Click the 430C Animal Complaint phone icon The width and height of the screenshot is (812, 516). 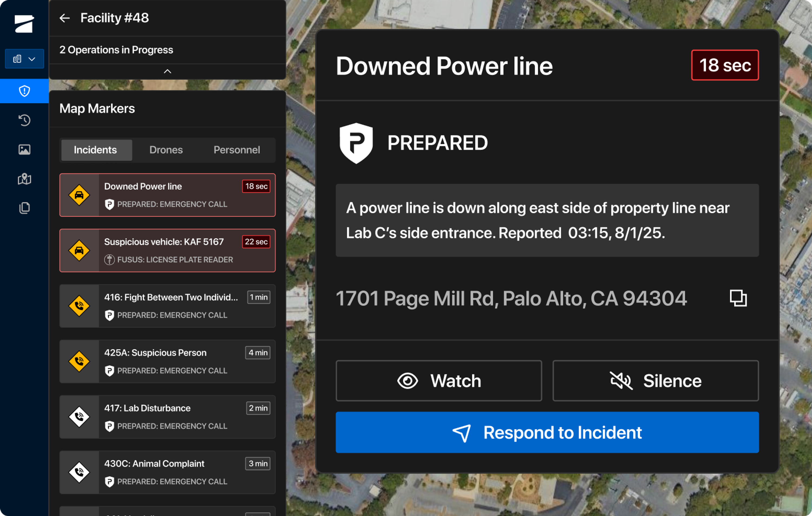79,472
